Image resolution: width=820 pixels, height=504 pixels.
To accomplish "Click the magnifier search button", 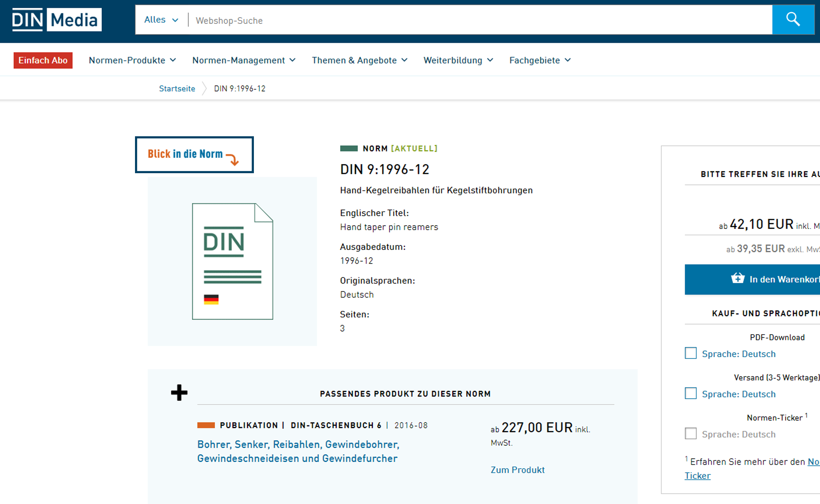I will (793, 19).
